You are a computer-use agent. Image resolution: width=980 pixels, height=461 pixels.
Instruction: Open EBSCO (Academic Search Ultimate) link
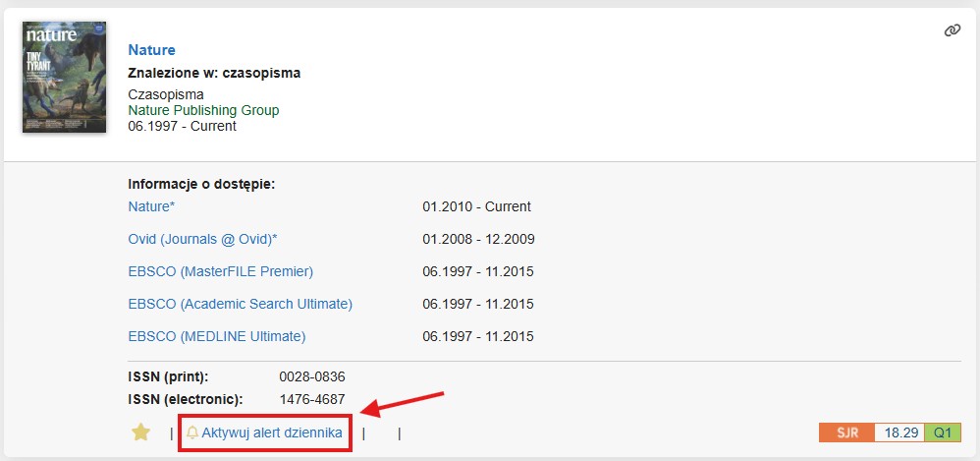pos(240,304)
